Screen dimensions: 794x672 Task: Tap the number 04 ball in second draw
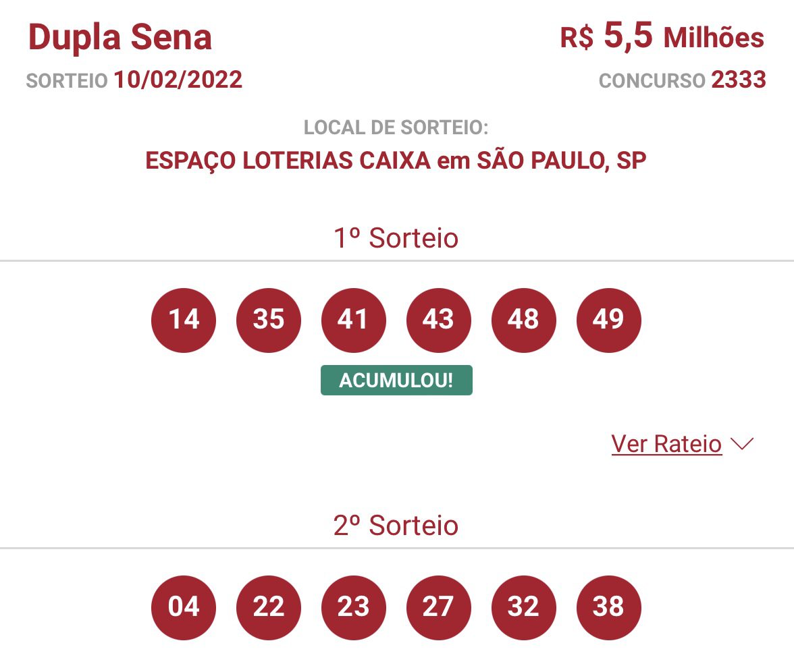point(184,607)
